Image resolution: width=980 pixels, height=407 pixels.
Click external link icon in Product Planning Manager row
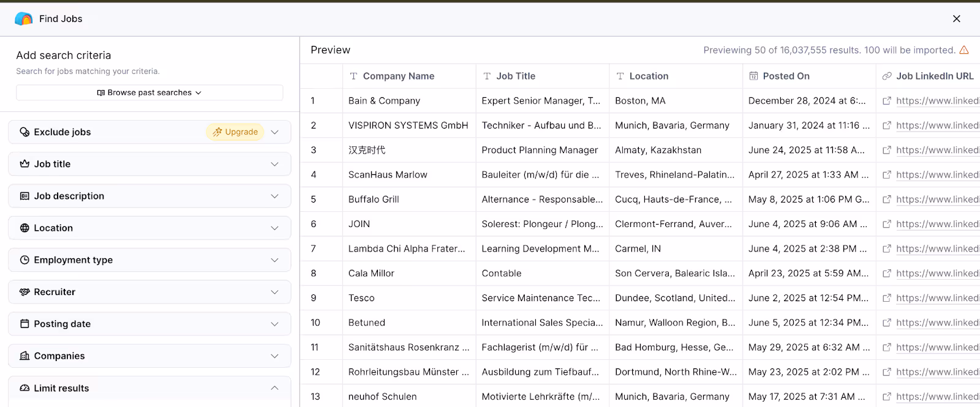[887, 150]
